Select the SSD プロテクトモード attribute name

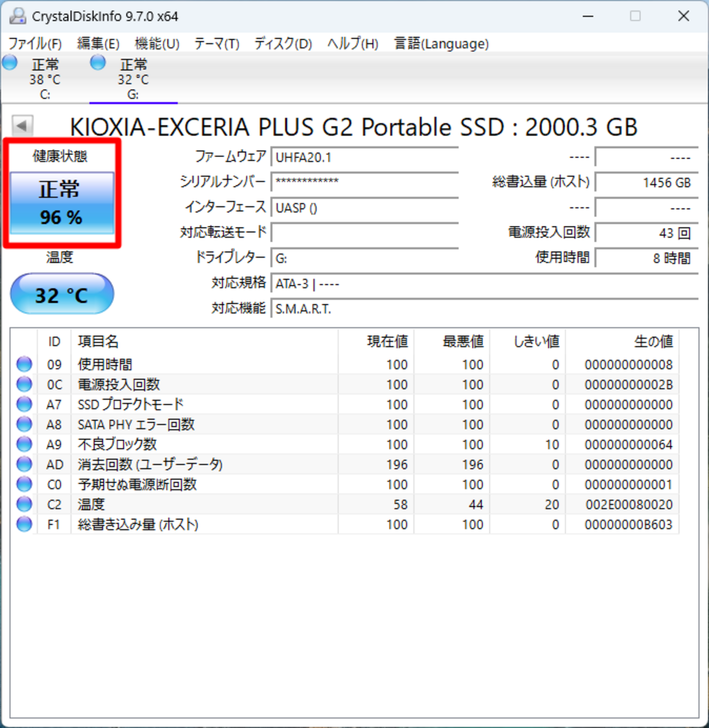[x=131, y=405]
